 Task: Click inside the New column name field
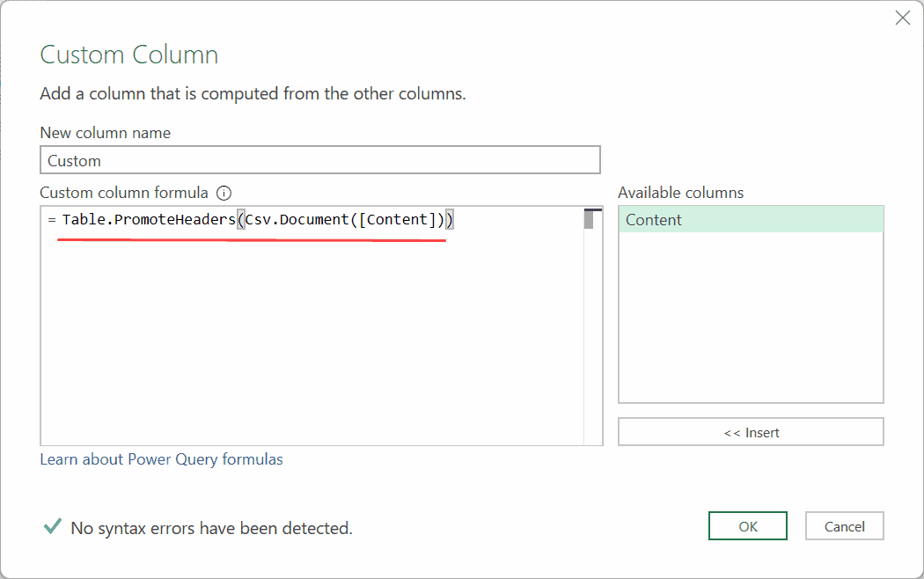(x=319, y=159)
